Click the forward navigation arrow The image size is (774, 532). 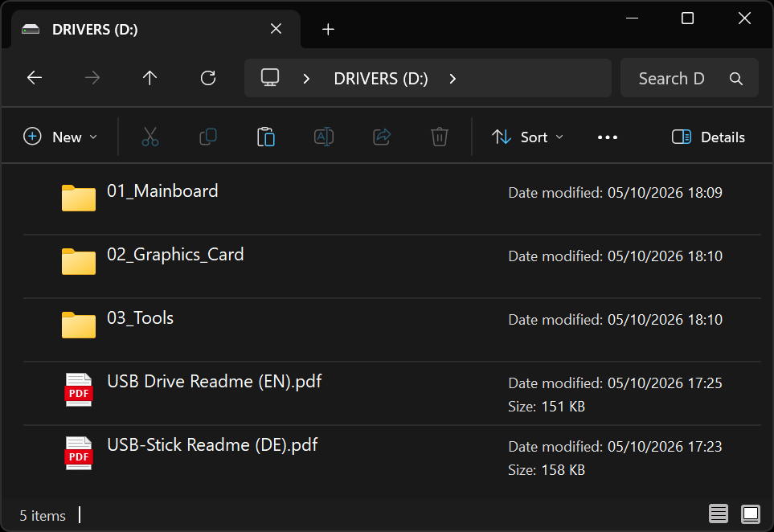click(92, 77)
